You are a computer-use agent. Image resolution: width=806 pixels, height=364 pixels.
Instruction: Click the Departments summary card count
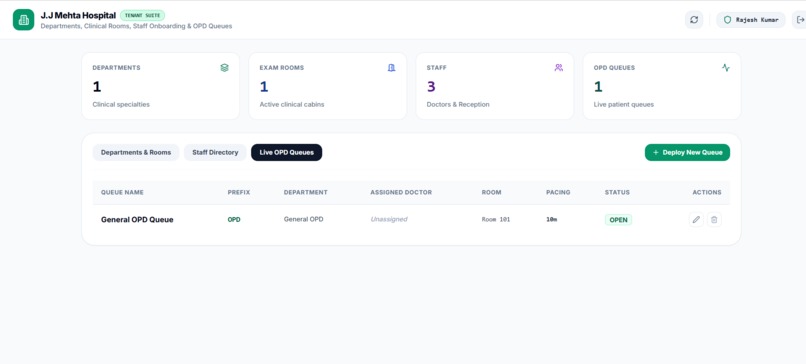97,87
